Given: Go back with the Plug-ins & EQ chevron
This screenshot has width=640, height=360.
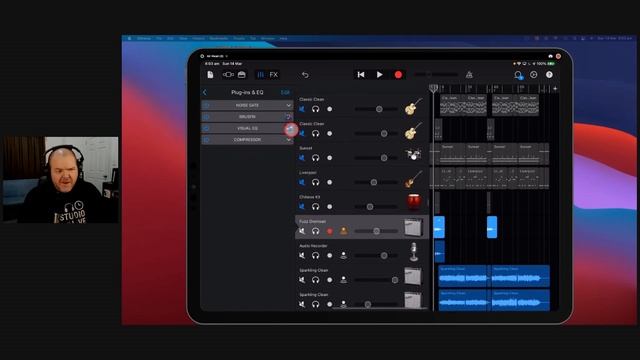Looking at the screenshot, I should (x=205, y=93).
